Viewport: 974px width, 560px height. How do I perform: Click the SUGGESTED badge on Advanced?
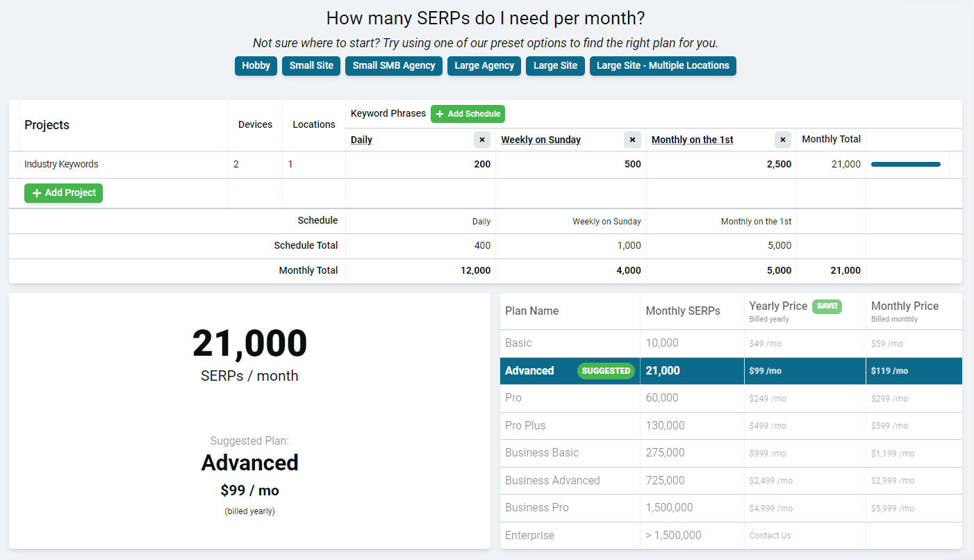point(606,371)
